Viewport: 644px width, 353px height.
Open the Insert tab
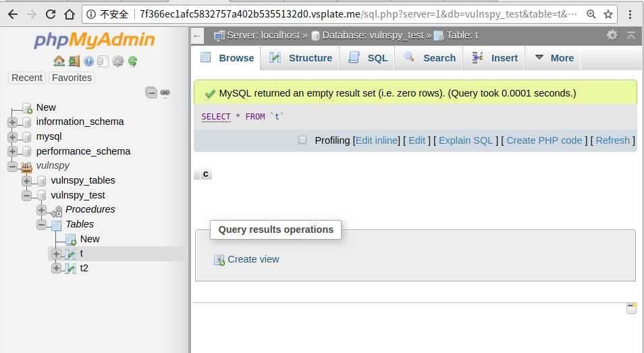pos(495,58)
